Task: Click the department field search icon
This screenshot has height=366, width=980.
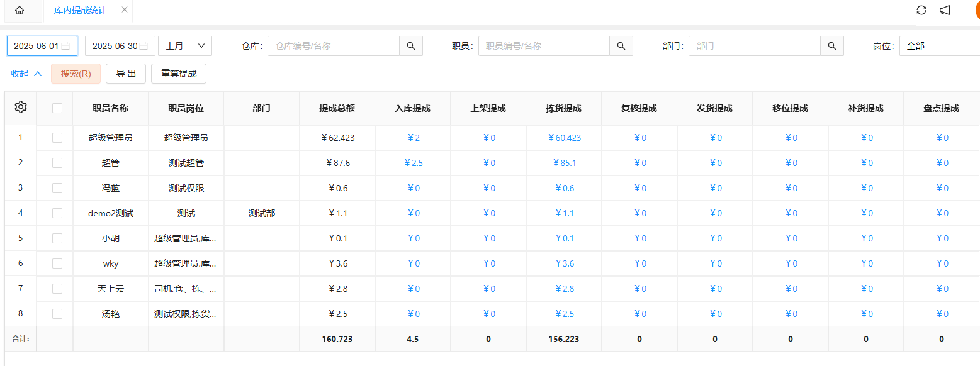Action: [x=831, y=46]
